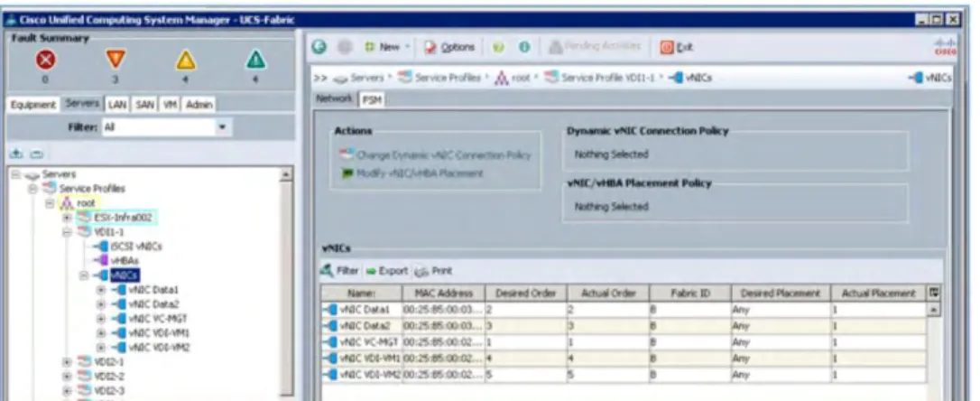Switch to the LAN tab
This screenshot has width=980, height=401.
pyautogui.click(x=116, y=104)
